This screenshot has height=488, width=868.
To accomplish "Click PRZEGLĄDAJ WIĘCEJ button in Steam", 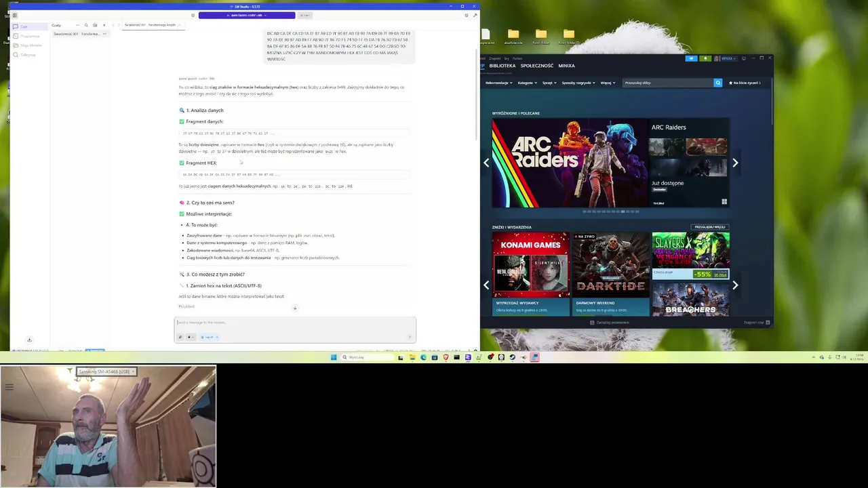I will pyautogui.click(x=710, y=227).
